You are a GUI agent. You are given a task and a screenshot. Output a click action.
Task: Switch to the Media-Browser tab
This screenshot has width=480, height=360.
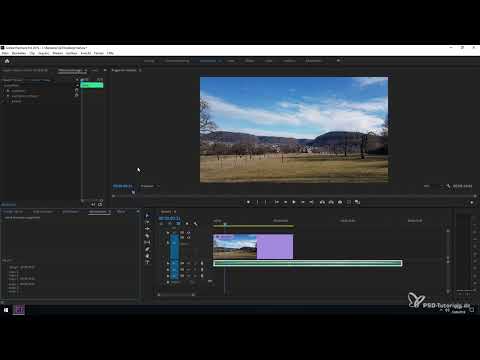click(43, 212)
